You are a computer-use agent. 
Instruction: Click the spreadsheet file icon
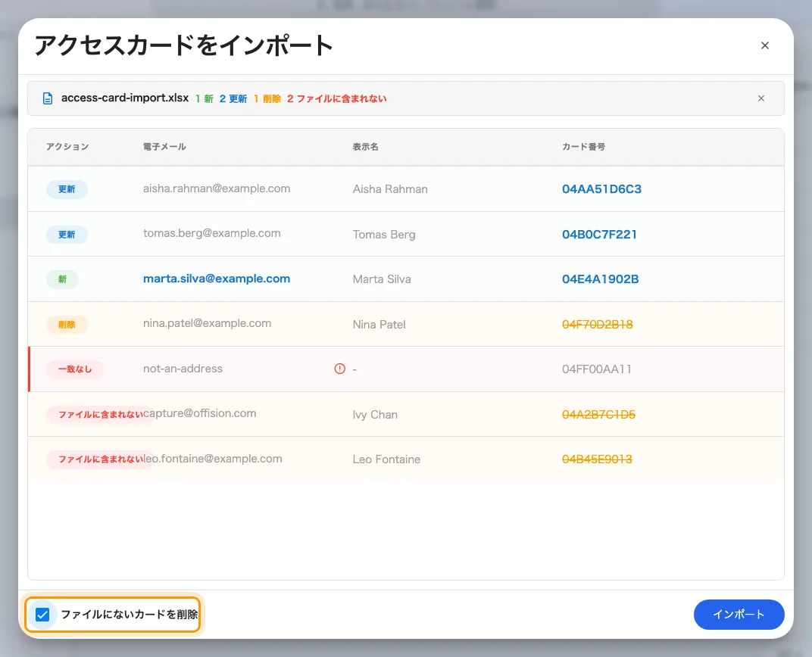click(48, 98)
